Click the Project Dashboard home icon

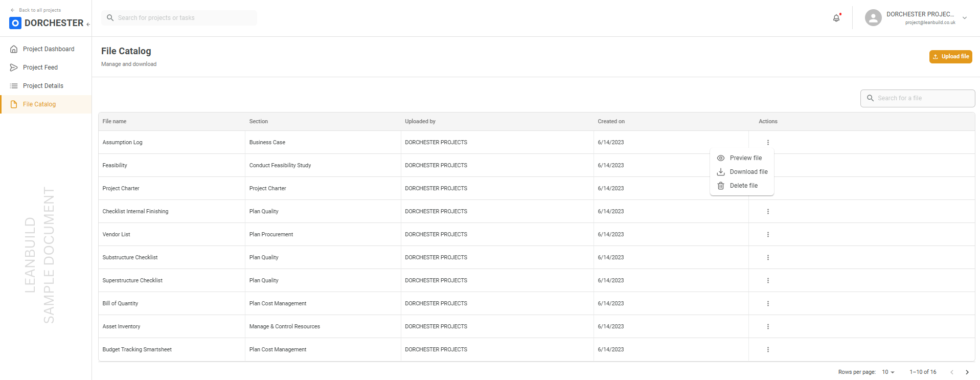14,49
